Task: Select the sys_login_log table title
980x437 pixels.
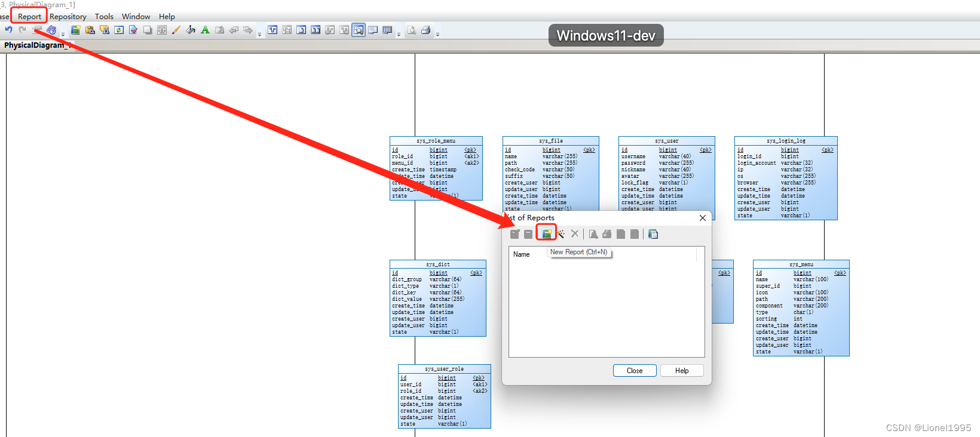Action: (786, 141)
